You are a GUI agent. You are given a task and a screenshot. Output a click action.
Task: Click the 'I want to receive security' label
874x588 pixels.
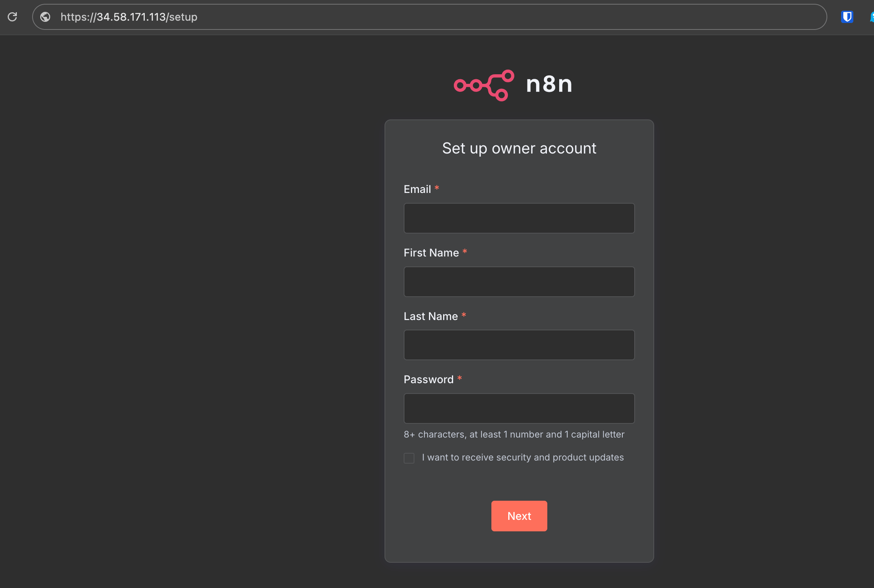(522, 457)
